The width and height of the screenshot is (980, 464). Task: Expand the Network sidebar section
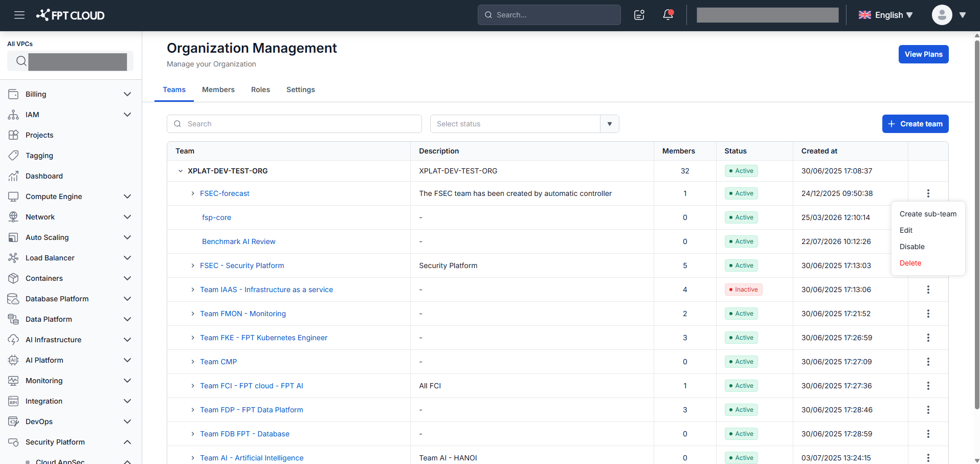tap(127, 217)
